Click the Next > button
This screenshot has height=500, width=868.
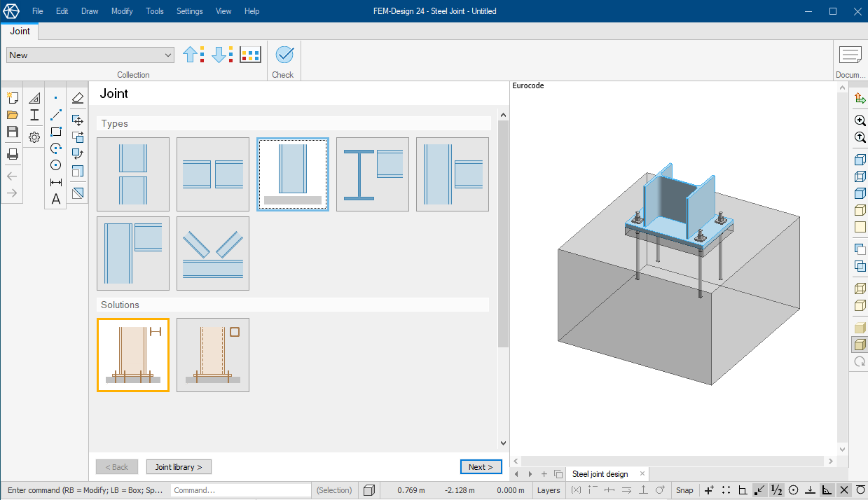(481, 467)
